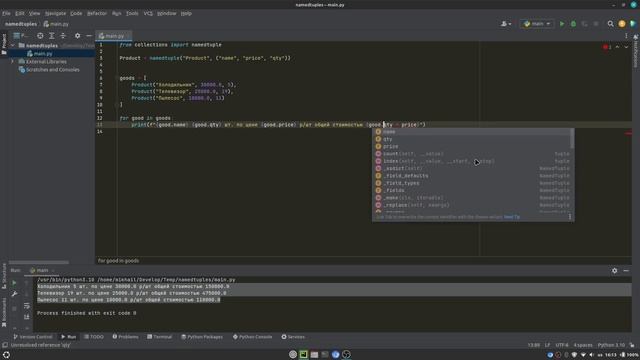Choose 'name' completion suggestion
Image resolution: width=640 pixels, height=360 pixels.
coord(471,132)
